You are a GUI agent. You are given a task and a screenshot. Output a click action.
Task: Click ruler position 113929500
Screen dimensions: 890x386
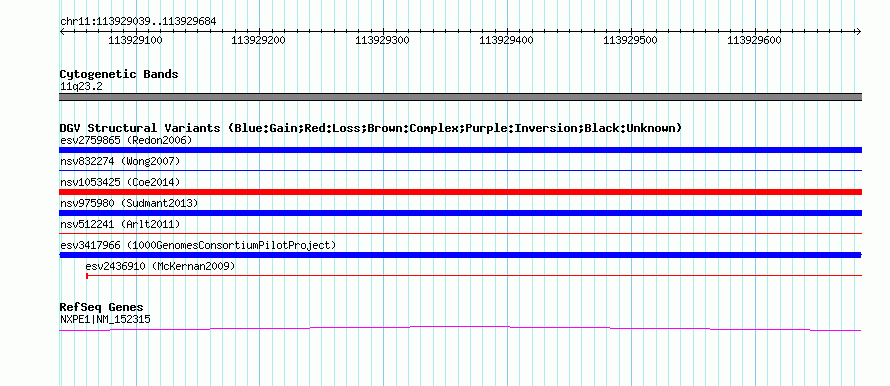(630, 41)
